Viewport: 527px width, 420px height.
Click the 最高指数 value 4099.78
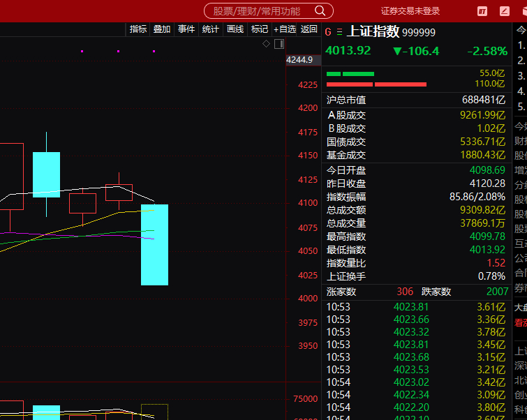pos(487,237)
